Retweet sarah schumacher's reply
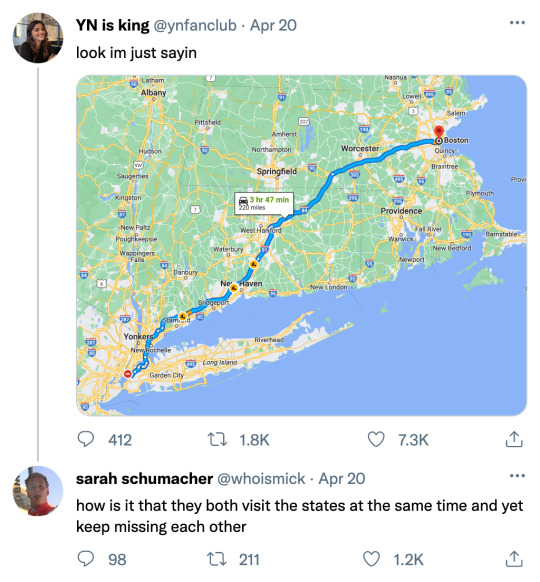This screenshot has height=582, width=540. click(x=217, y=559)
